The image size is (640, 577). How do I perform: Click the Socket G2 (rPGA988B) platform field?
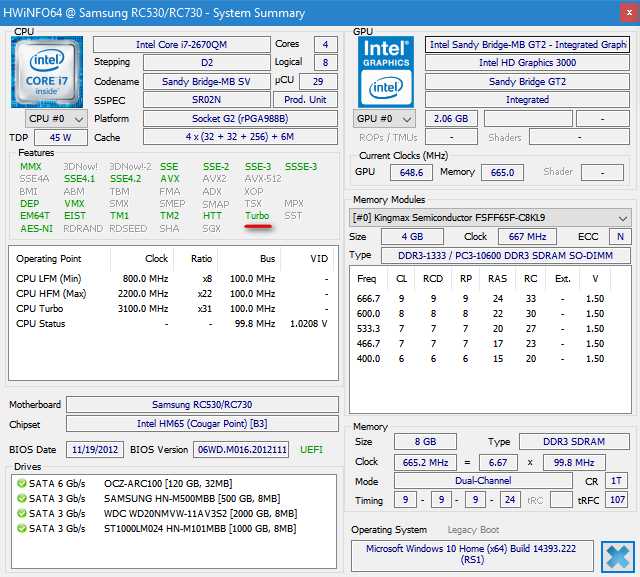point(240,119)
